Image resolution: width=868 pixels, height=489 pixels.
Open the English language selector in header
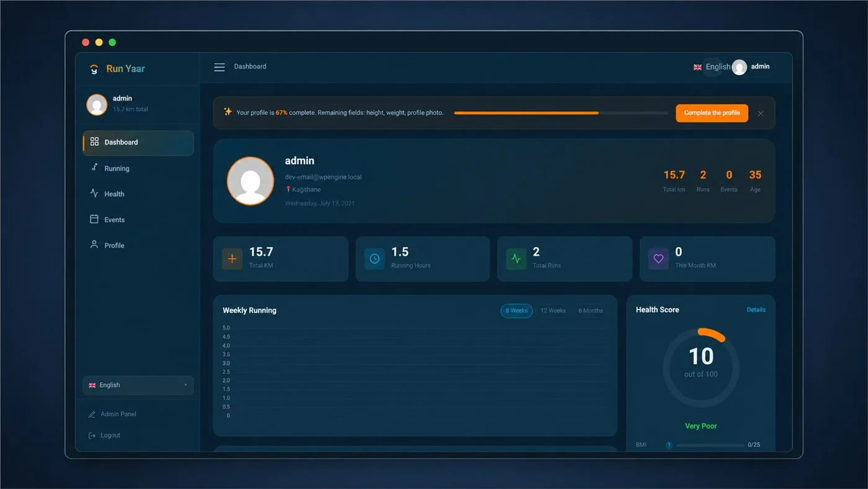(x=712, y=67)
